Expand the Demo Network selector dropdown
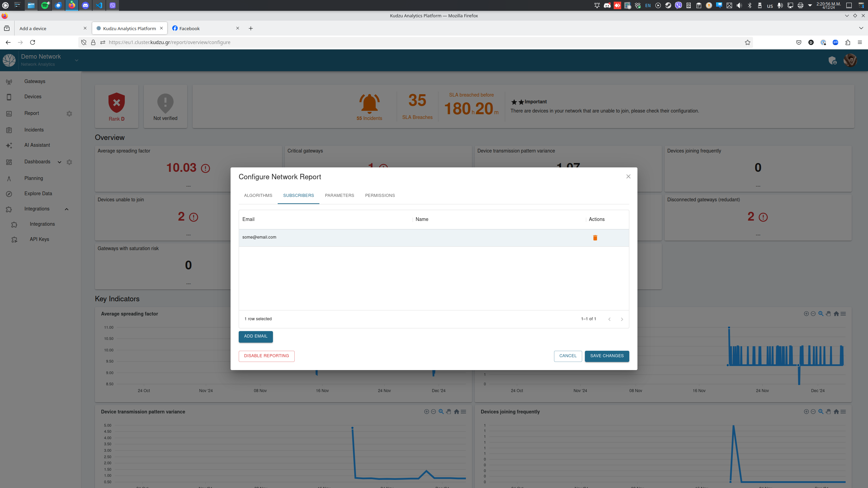The image size is (868, 488). click(77, 60)
